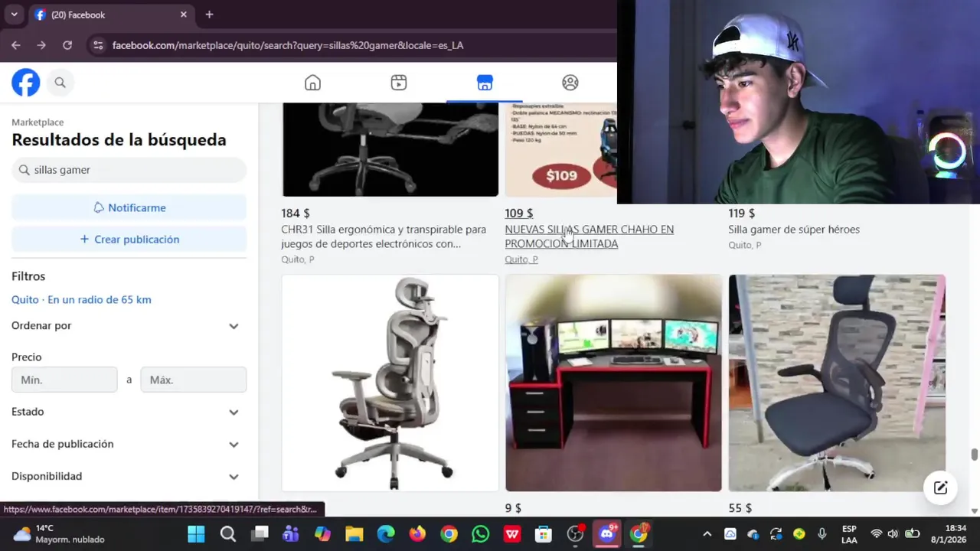This screenshot has width=980, height=551.
Task: Open the black mesh office chair photo
Action: click(x=837, y=383)
